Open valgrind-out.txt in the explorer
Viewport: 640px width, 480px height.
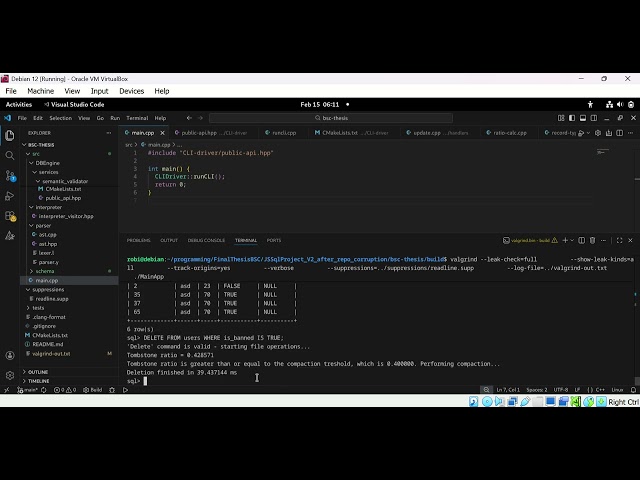(x=51, y=353)
